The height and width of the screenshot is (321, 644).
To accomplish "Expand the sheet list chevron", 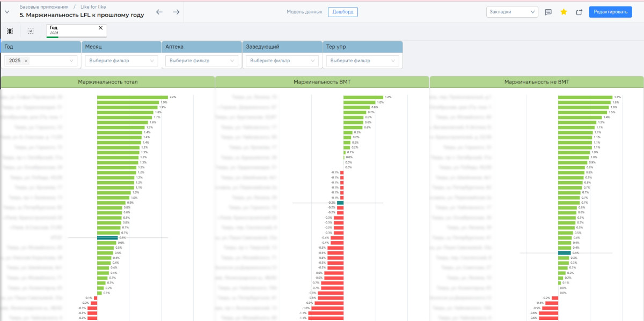I will click(7, 12).
